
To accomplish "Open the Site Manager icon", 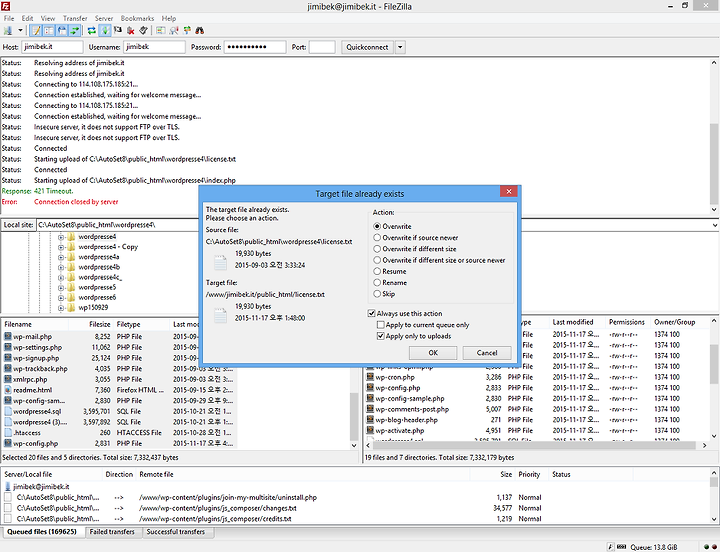I will point(8,31).
